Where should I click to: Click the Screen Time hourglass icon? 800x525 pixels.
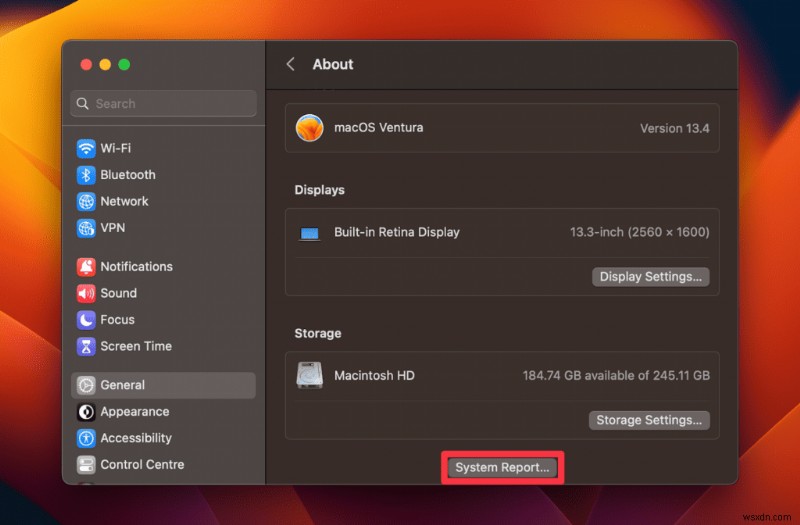(x=86, y=346)
